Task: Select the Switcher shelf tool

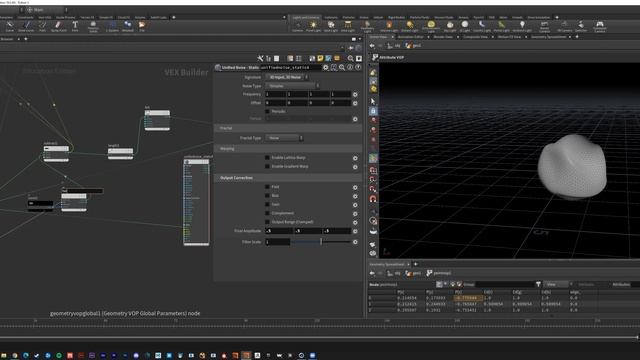Action: [x=581, y=27]
